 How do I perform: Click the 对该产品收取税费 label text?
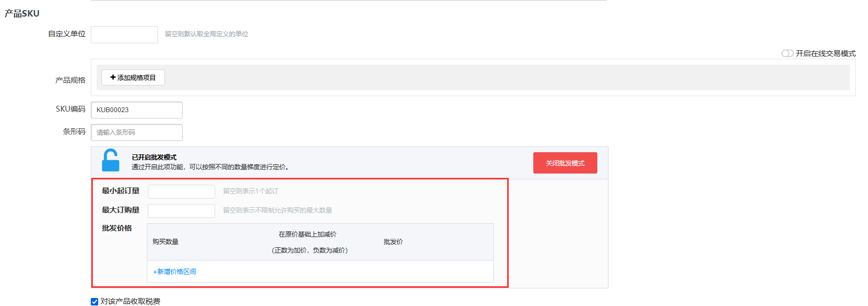coord(130,302)
